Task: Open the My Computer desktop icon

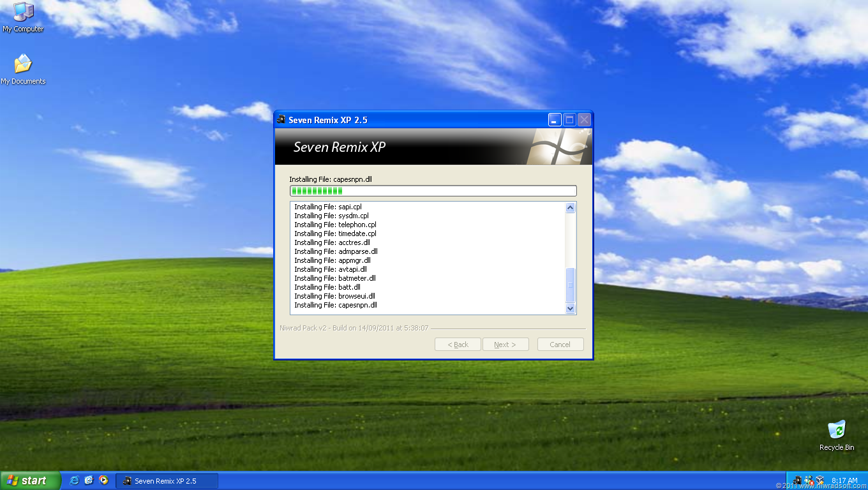Action: pos(23,17)
